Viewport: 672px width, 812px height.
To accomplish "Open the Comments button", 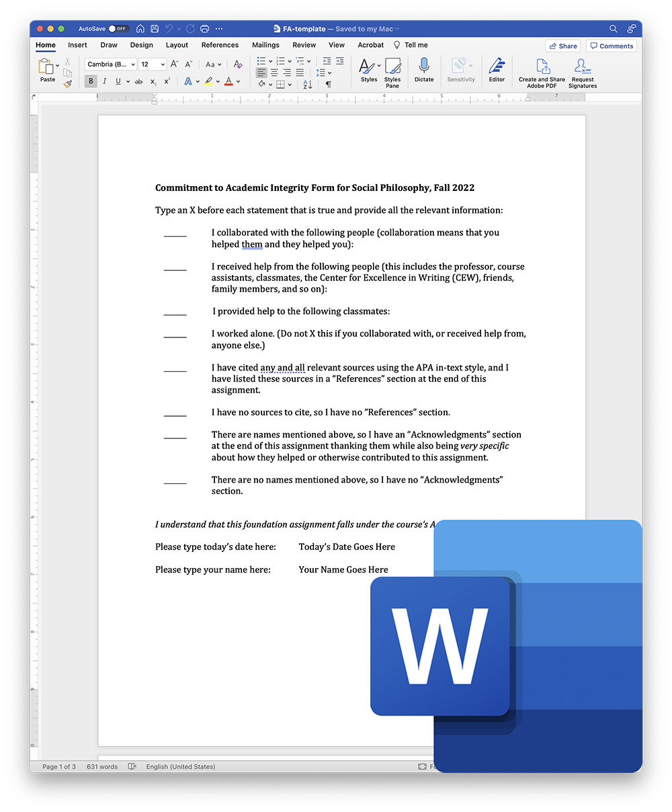I will point(612,46).
